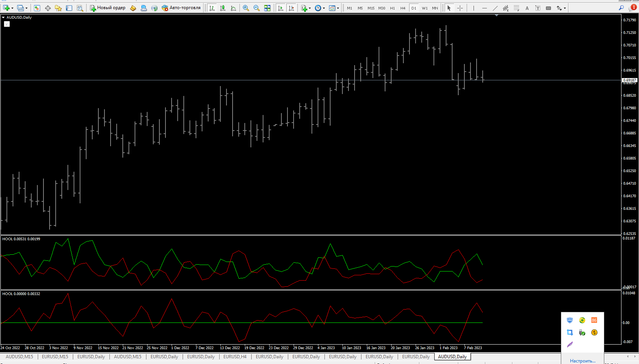Switch the chart to H4 timeframe

click(x=403, y=8)
